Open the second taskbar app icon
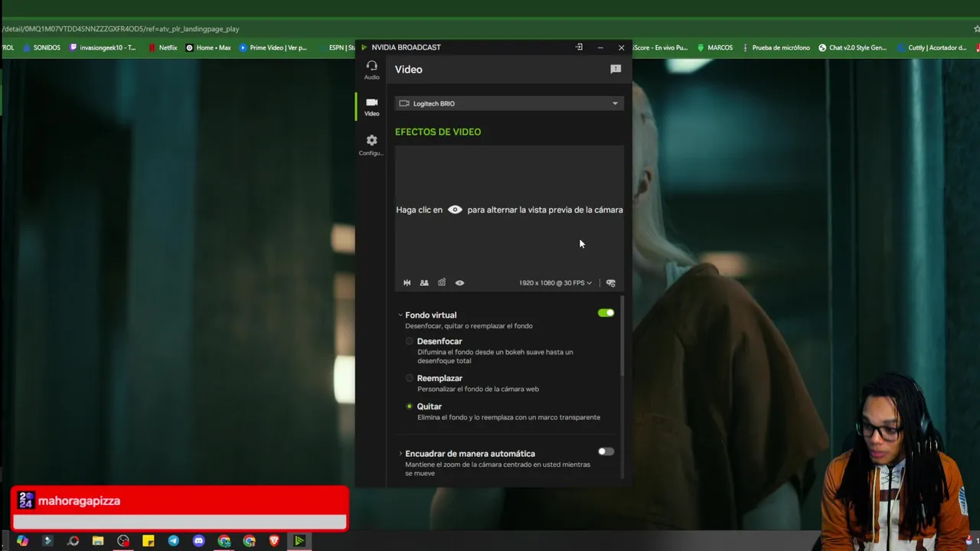The width and height of the screenshot is (980, 551). pos(47,541)
